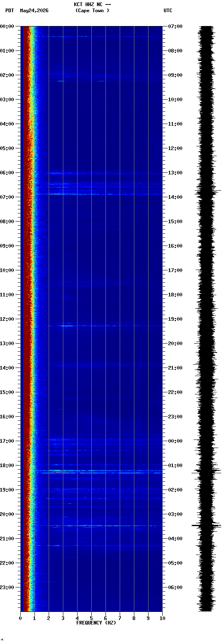Click the spectral event band near 20:30 PDT
Viewport: 224px width, 644px height.
click(x=99, y=526)
